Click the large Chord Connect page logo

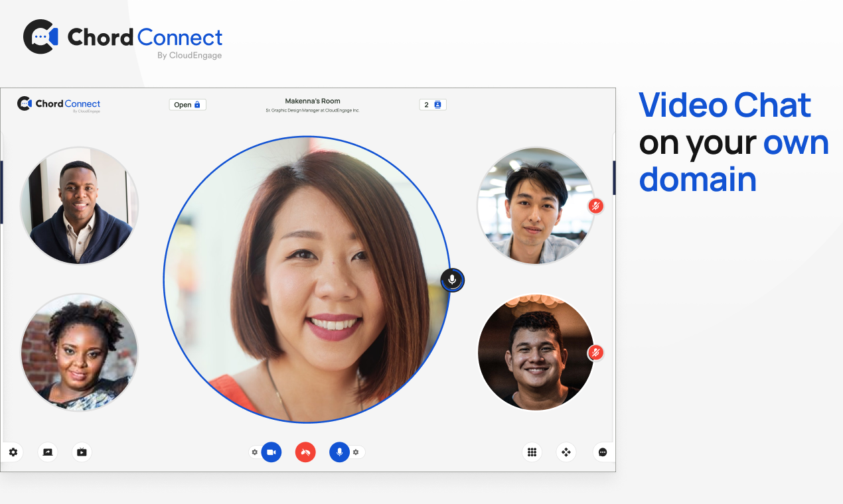point(123,38)
